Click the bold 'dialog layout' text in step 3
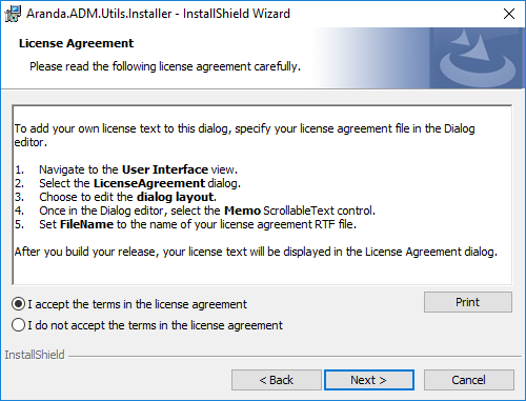 click(x=175, y=197)
